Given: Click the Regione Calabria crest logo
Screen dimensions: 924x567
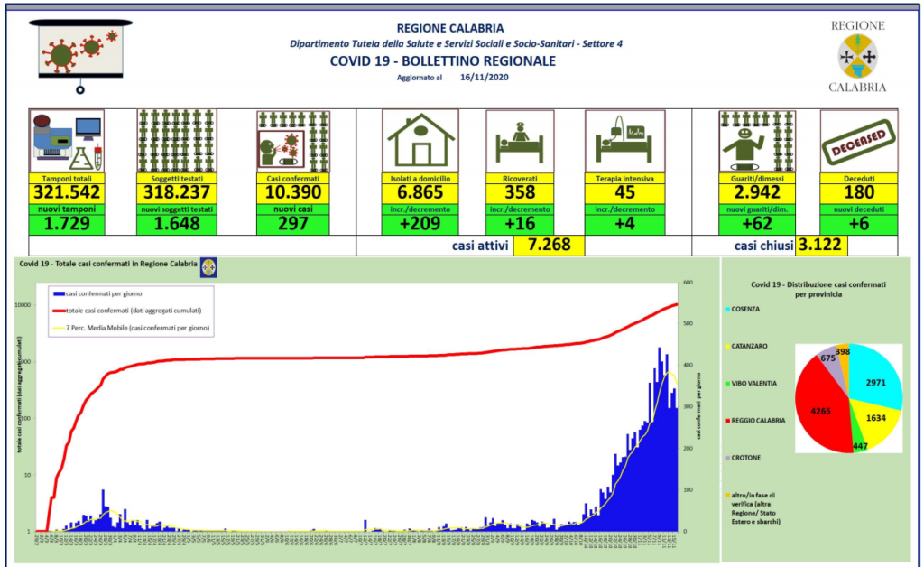Looking at the screenshot, I should [x=856, y=56].
